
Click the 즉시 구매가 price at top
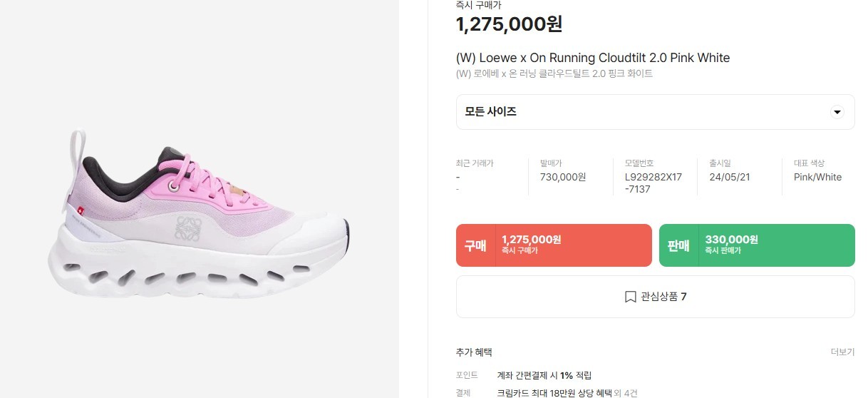[509, 24]
